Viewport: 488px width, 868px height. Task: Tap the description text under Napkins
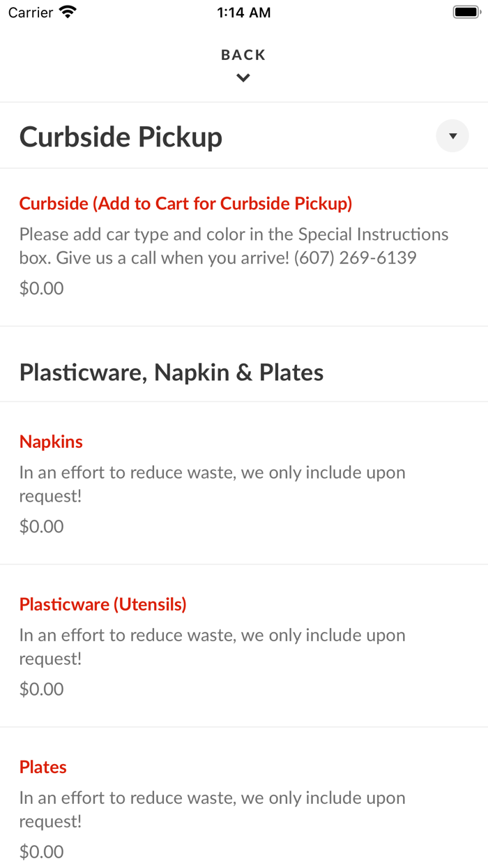coord(212,484)
